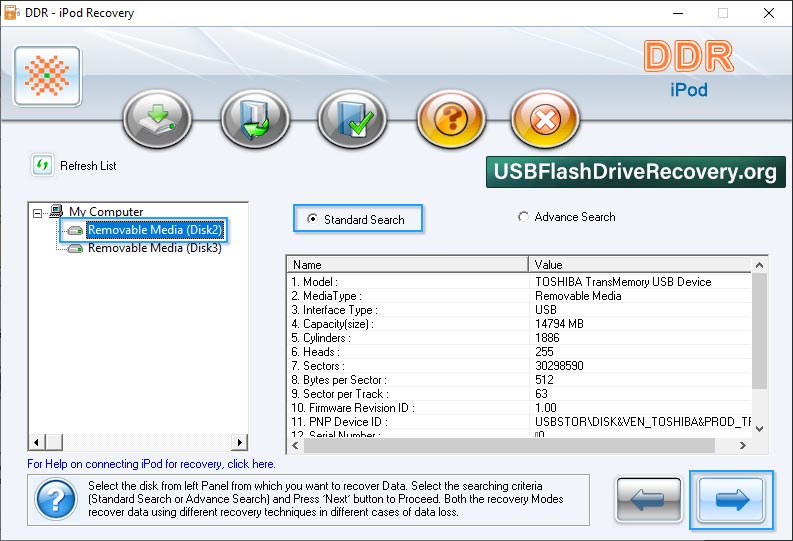This screenshot has width=793, height=541.
Task: Click the USBSTOR\DISK&VEN_TOSHIBA value
Action: (x=643, y=422)
